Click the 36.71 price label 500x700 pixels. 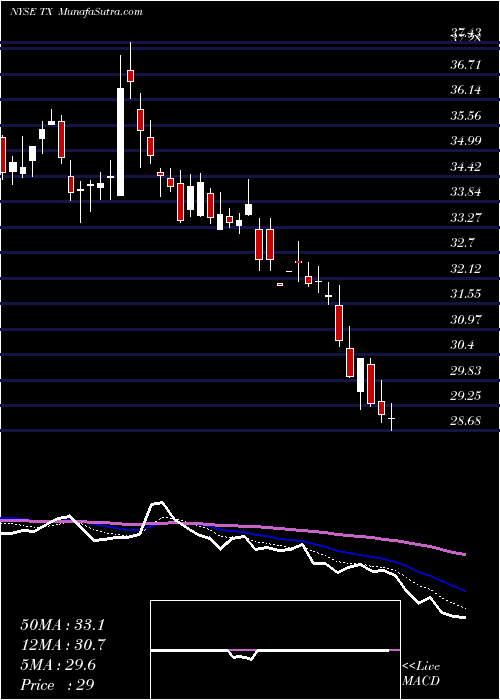(x=466, y=65)
